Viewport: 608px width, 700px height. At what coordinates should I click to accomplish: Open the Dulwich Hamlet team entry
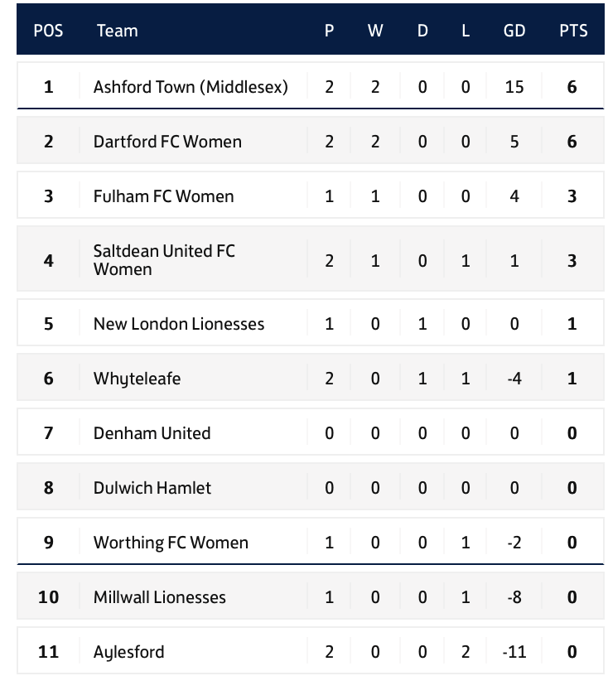pos(152,488)
